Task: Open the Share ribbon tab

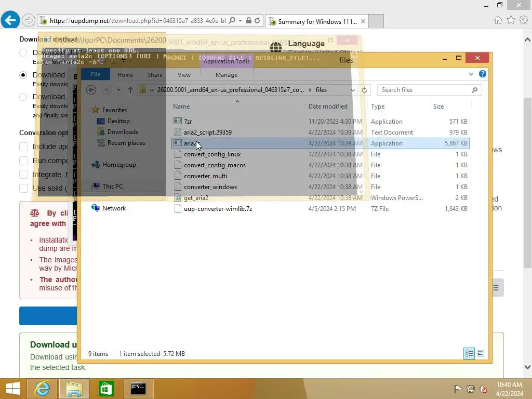Action: point(155,75)
